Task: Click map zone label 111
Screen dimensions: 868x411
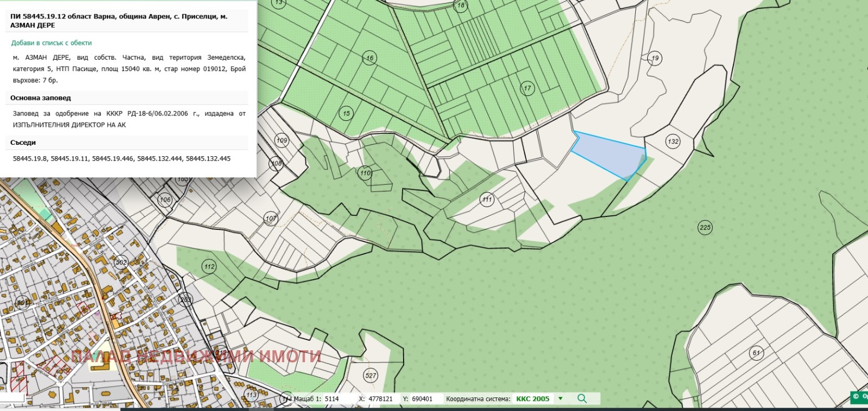Action: pos(487,200)
